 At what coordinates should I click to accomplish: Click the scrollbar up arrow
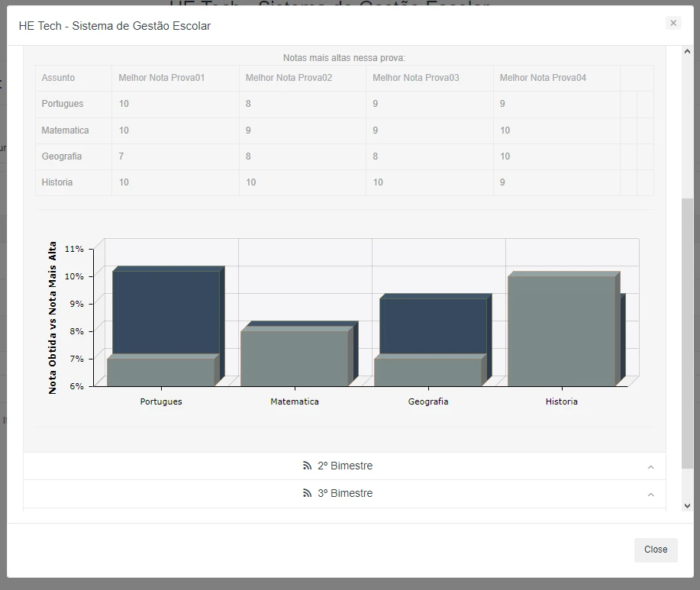687,52
